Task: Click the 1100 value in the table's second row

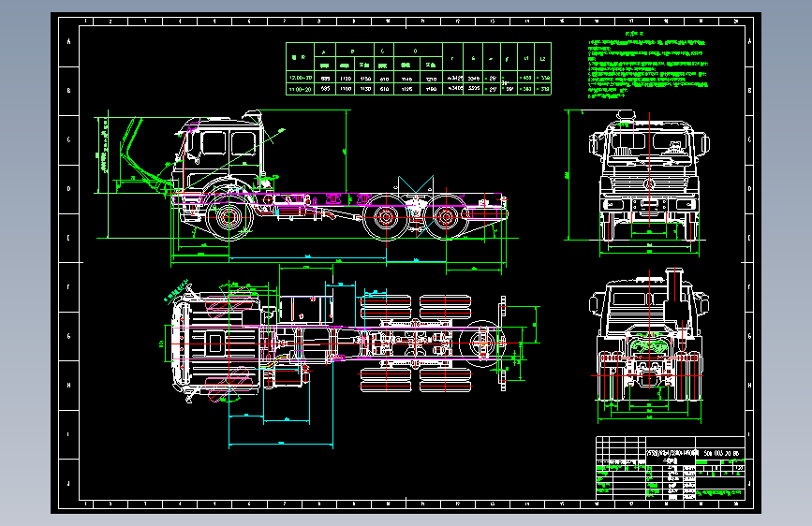Action: (346, 89)
